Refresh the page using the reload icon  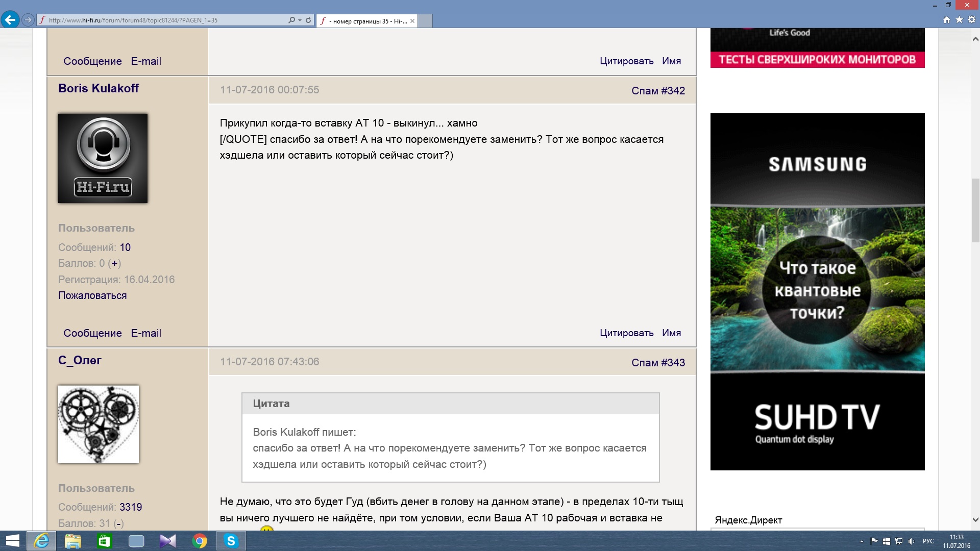[x=308, y=20]
